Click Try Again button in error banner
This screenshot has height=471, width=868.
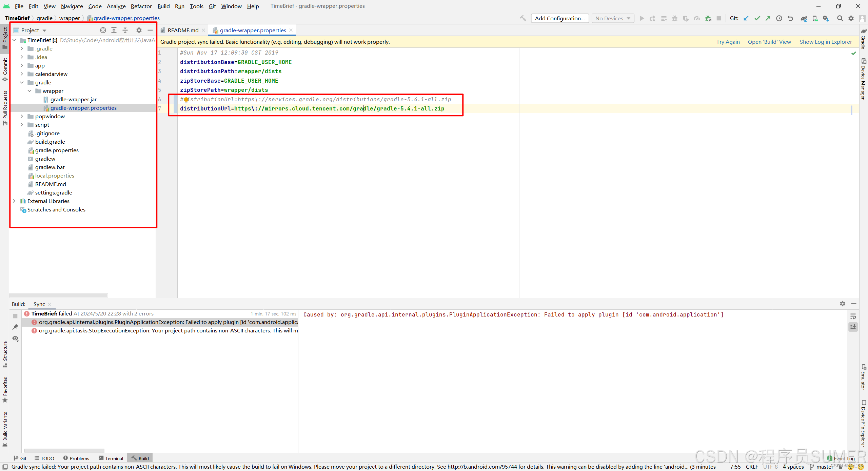728,42
